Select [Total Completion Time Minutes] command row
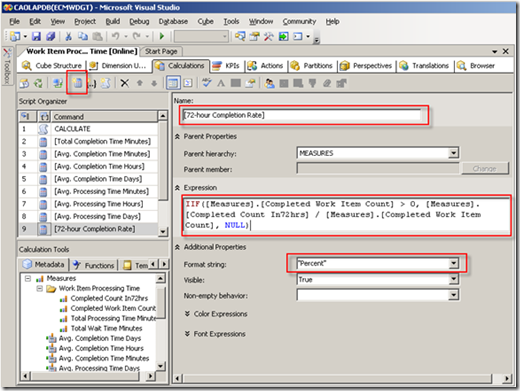Image resolution: width=520 pixels, height=391 pixels. click(88, 141)
